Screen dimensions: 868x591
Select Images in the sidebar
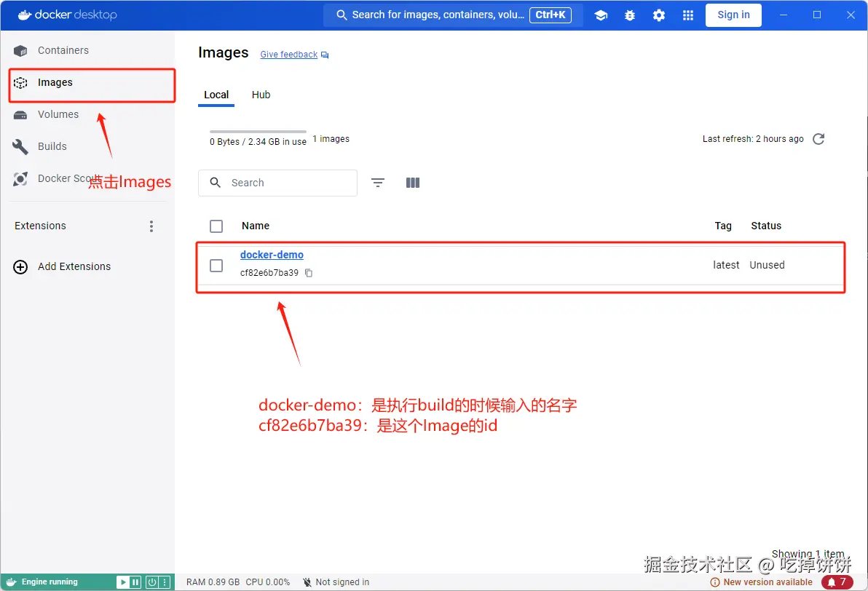click(55, 82)
